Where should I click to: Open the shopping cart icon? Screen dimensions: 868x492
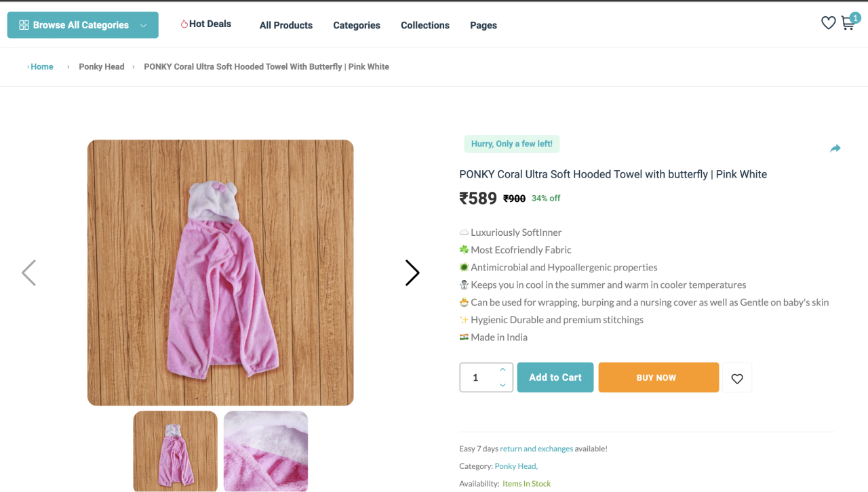(x=848, y=24)
